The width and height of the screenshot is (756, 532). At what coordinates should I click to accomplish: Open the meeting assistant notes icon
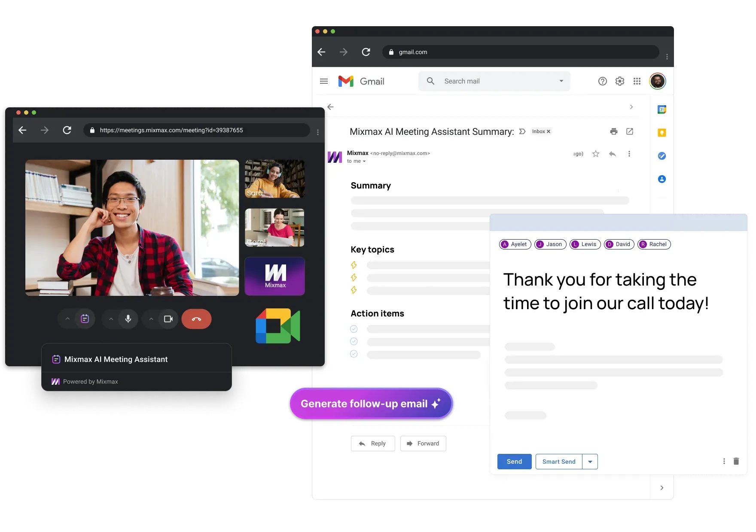point(85,319)
